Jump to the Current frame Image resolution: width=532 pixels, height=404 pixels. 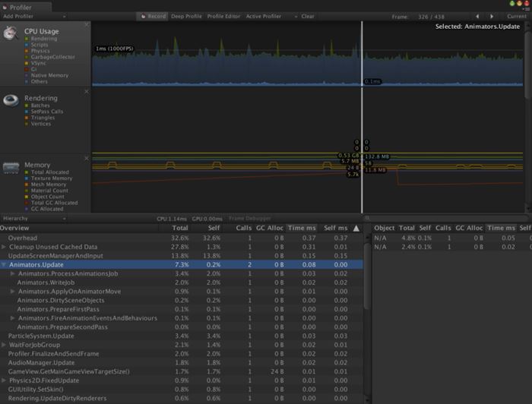(517, 16)
